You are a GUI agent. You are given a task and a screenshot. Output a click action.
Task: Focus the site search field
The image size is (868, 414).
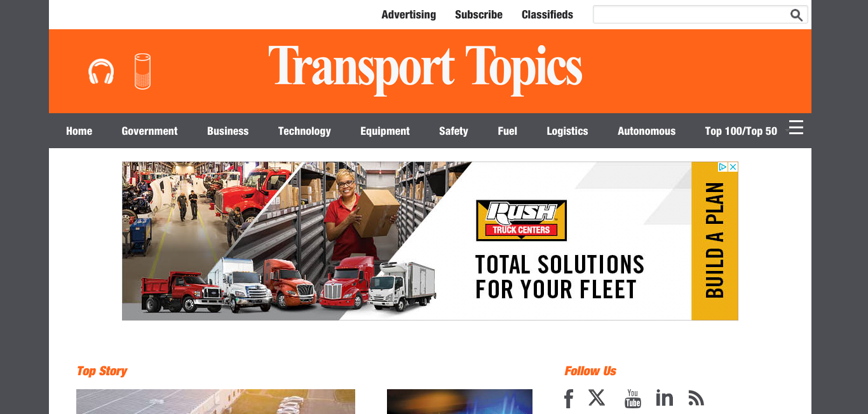click(691, 15)
